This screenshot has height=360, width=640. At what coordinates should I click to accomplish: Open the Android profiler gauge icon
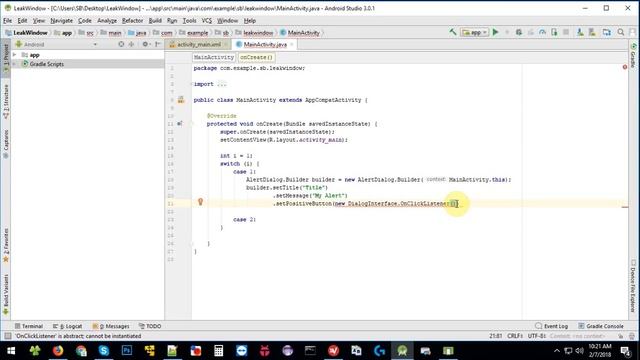pyautogui.click(x=542, y=32)
